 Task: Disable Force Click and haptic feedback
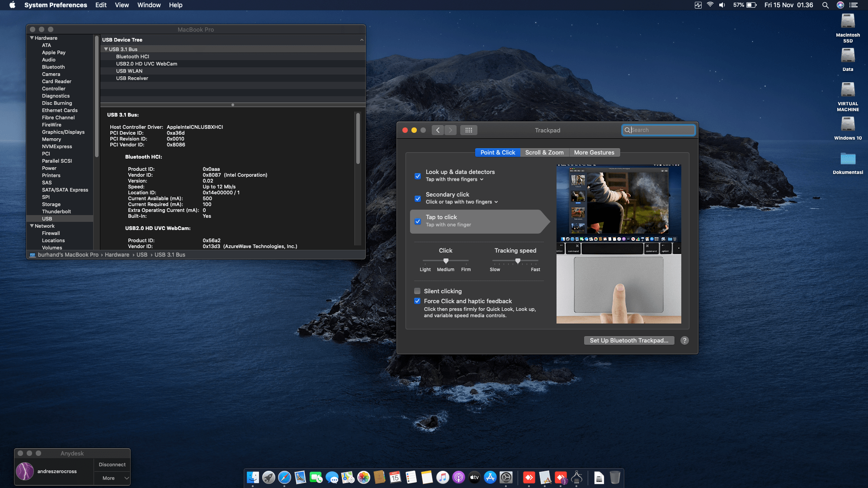417,301
